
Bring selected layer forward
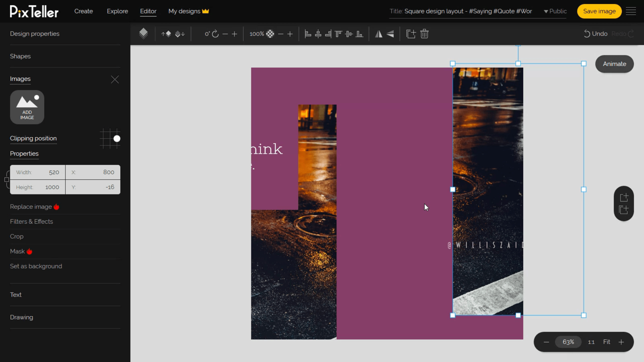[x=166, y=34]
